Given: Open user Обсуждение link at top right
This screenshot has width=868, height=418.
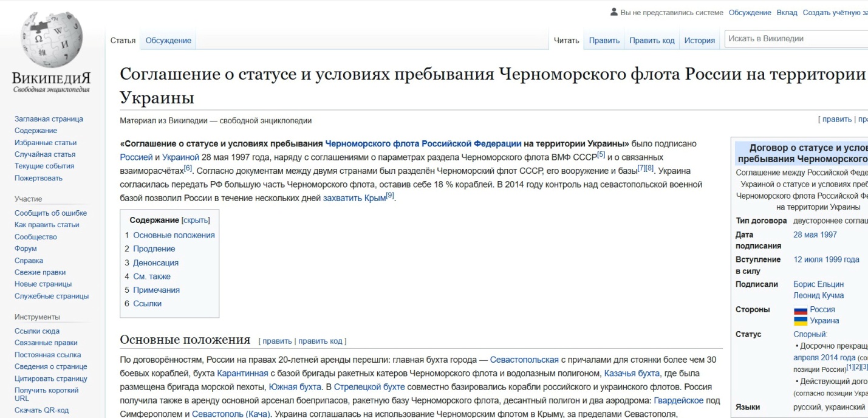Looking at the screenshot, I should tap(750, 12).
